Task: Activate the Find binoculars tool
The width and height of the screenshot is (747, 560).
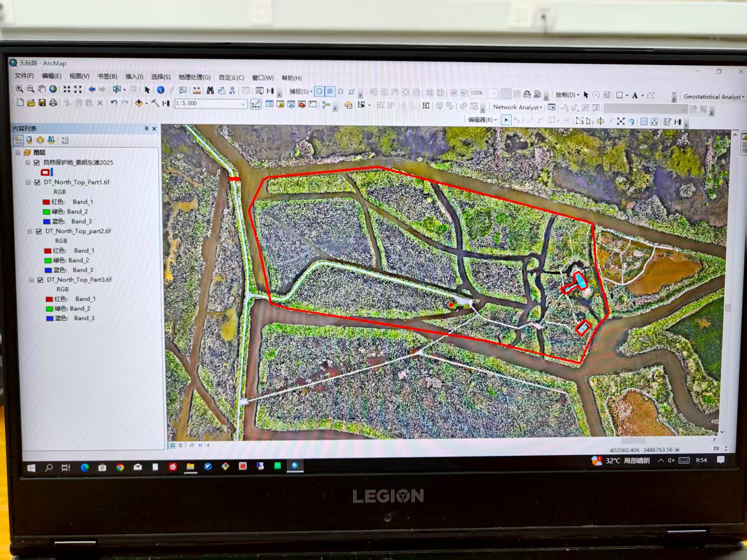Action: coord(211,91)
